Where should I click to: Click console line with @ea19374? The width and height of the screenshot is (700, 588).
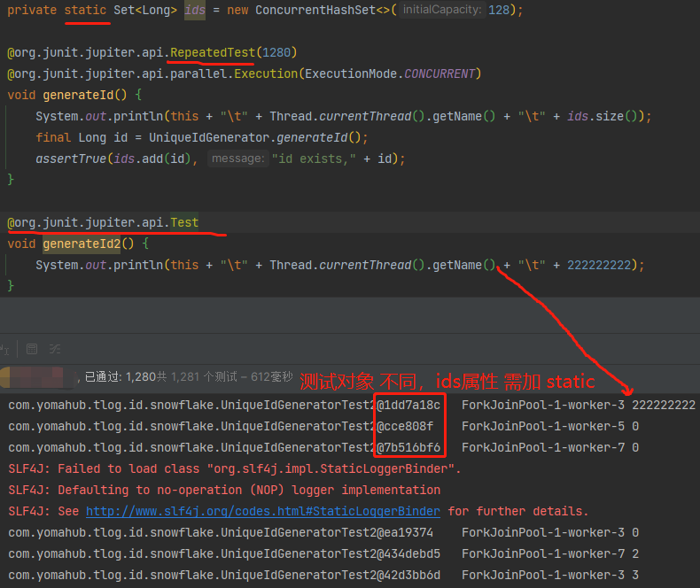(323, 533)
